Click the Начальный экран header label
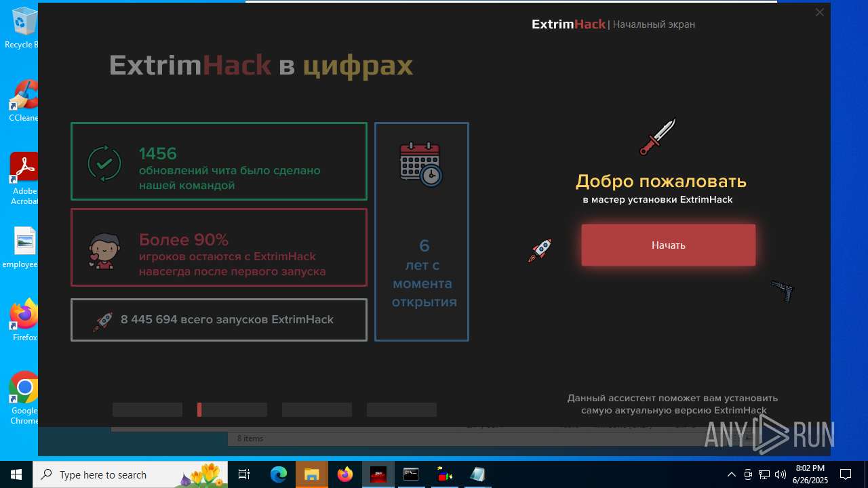 [x=654, y=24]
